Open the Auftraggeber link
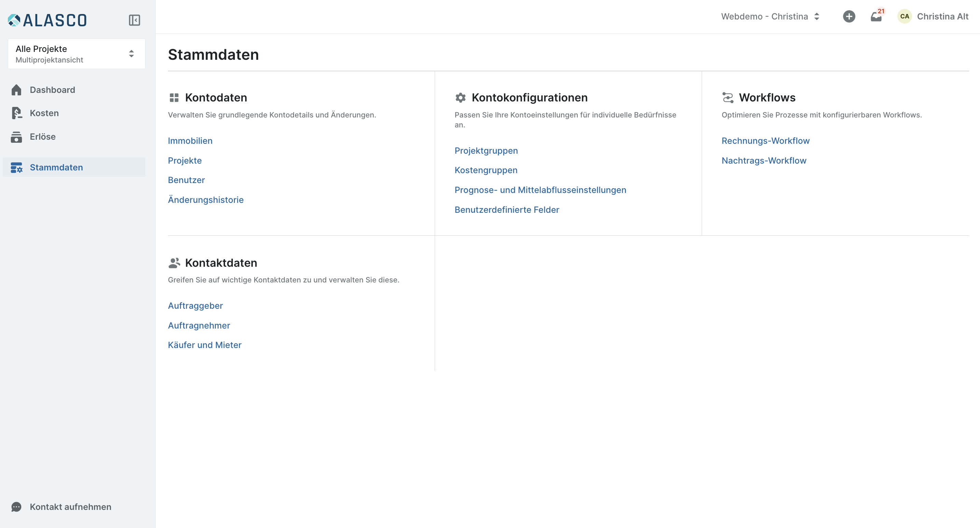Image resolution: width=980 pixels, height=528 pixels. click(196, 306)
